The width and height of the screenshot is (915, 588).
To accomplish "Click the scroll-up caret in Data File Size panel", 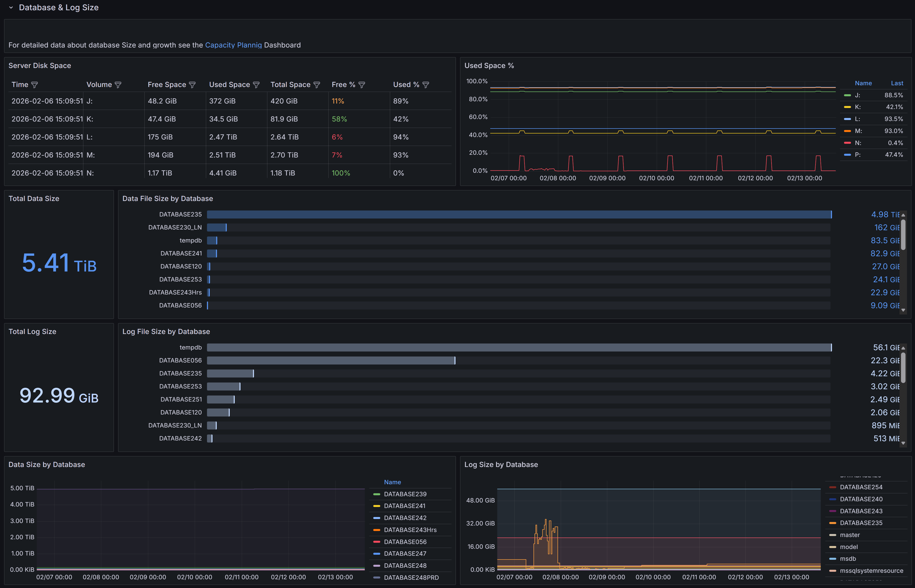I will [903, 215].
